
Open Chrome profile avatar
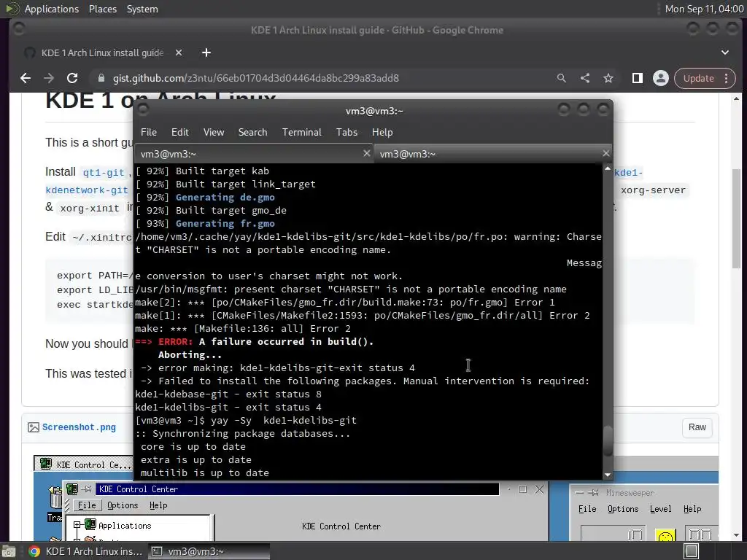[x=661, y=78]
